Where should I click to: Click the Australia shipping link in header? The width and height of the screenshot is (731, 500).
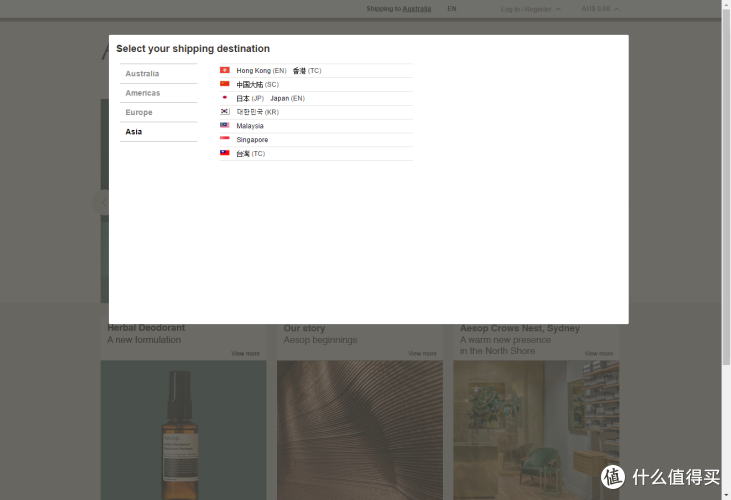click(x=416, y=9)
